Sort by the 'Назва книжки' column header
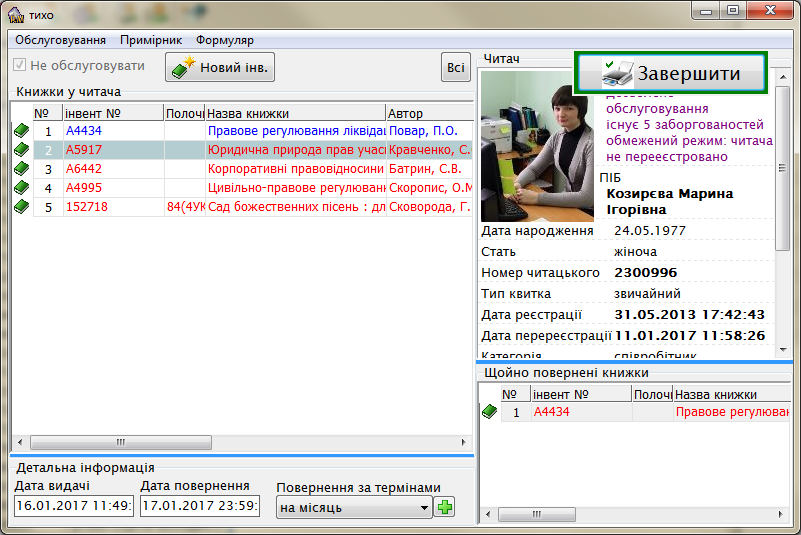Image resolution: width=801 pixels, height=535 pixels. tap(294, 113)
